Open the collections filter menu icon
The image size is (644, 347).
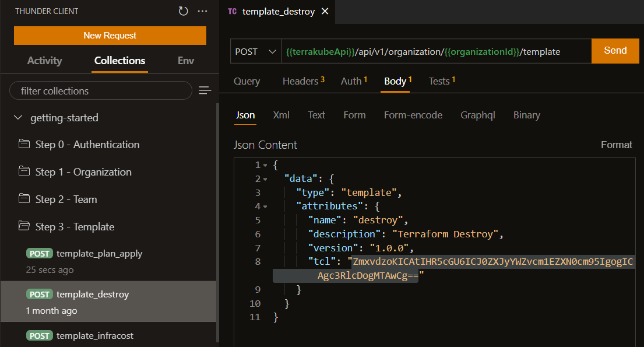[205, 90]
